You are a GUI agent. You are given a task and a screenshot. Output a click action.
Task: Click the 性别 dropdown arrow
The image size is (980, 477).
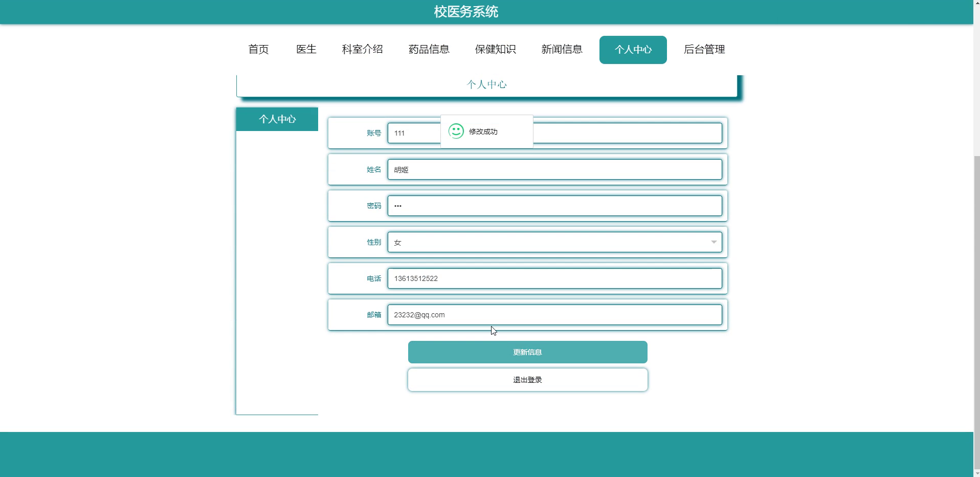714,242
